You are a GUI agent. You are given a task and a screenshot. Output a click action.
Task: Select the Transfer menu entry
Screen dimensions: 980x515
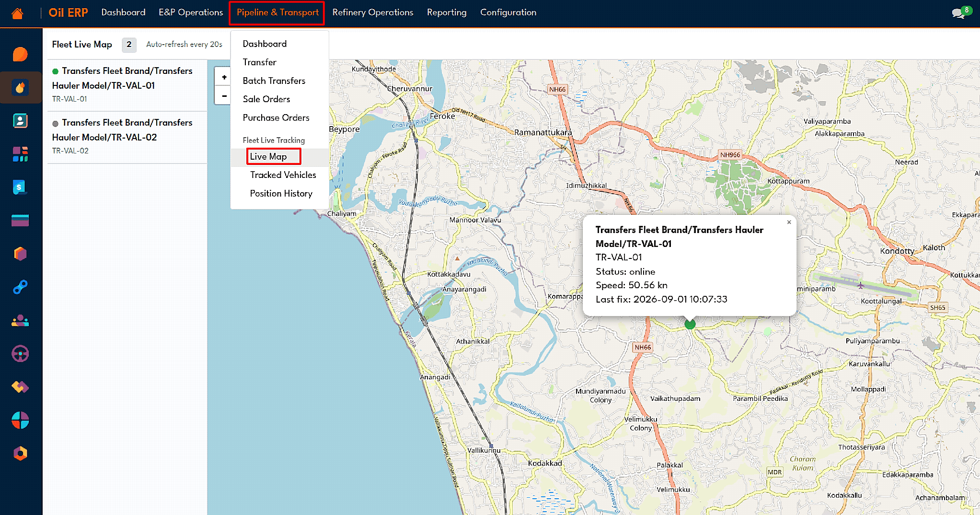pos(279,62)
